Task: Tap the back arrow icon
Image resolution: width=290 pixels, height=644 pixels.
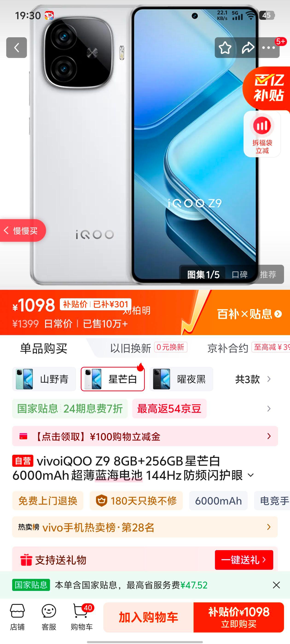Action: point(17,48)
